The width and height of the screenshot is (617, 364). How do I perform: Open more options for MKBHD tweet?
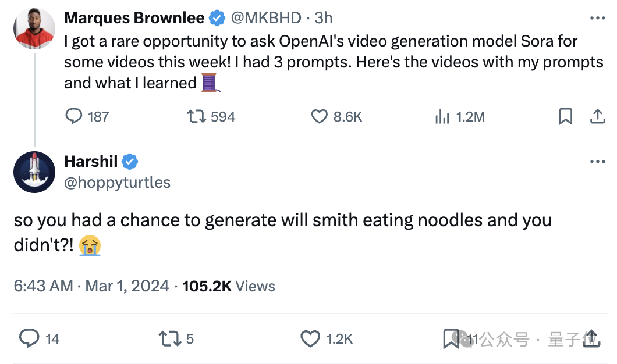pyautogui.click(x=597, y=18)
